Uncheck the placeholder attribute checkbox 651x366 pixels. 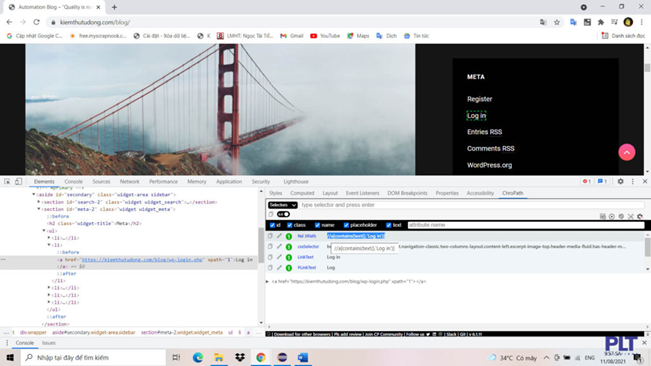(x=346, y=225)
